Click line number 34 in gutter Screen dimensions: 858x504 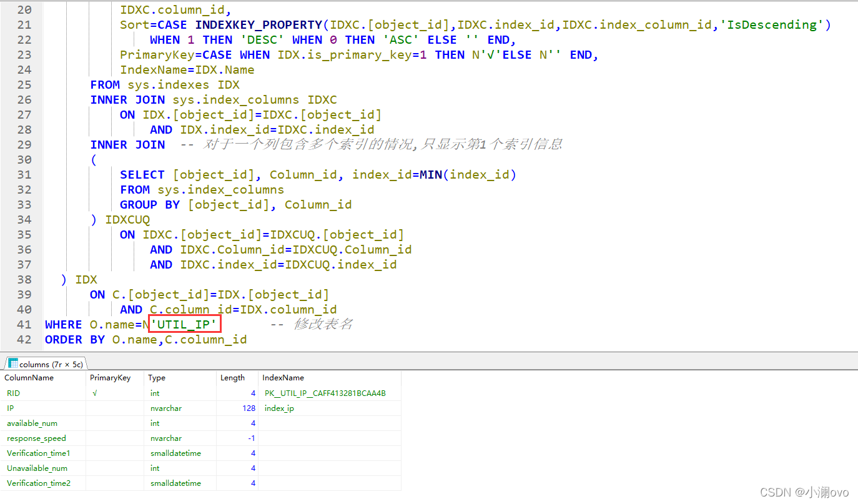(24, 220)
